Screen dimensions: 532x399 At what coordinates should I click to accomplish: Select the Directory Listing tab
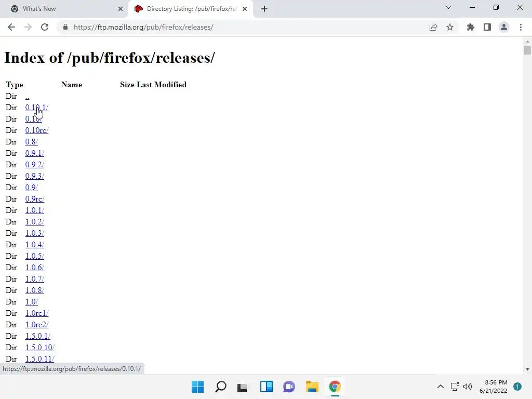click(x=190, y=9)
